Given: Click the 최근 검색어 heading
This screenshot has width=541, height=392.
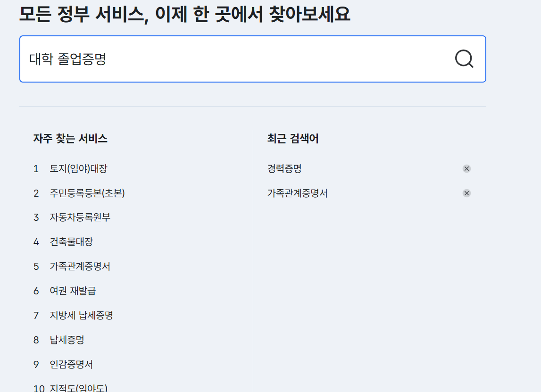Looking at the screenshot, I should point(293,139).
